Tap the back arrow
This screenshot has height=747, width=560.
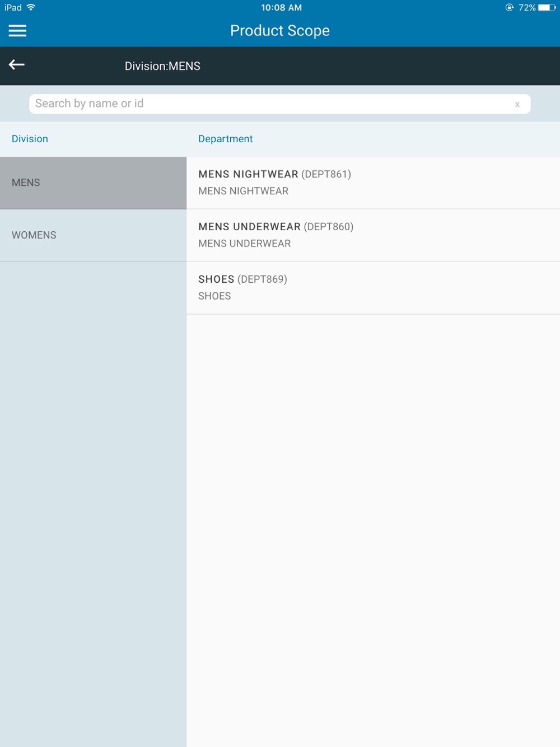pyautogui.click(x=17, y=65)
